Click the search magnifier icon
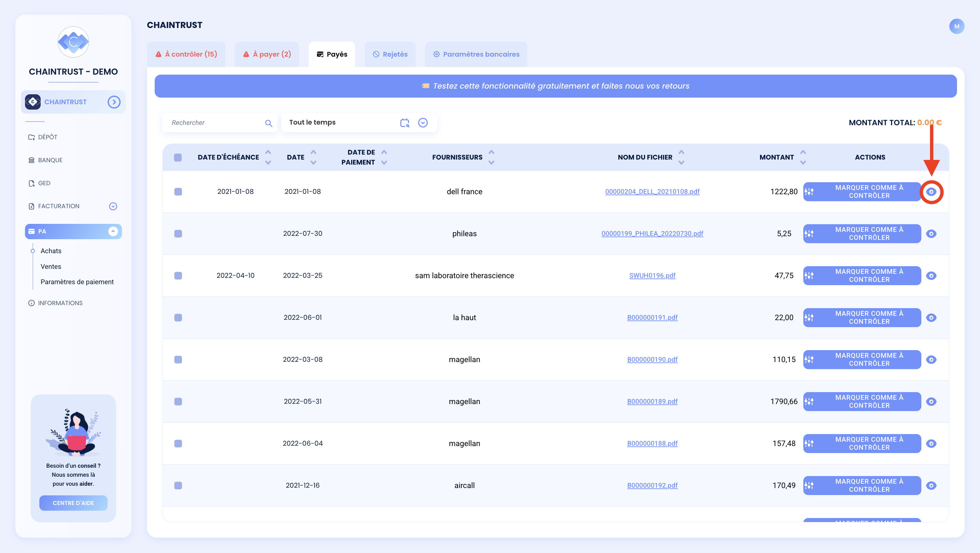 pyautogui.click(x=269, y=123)
